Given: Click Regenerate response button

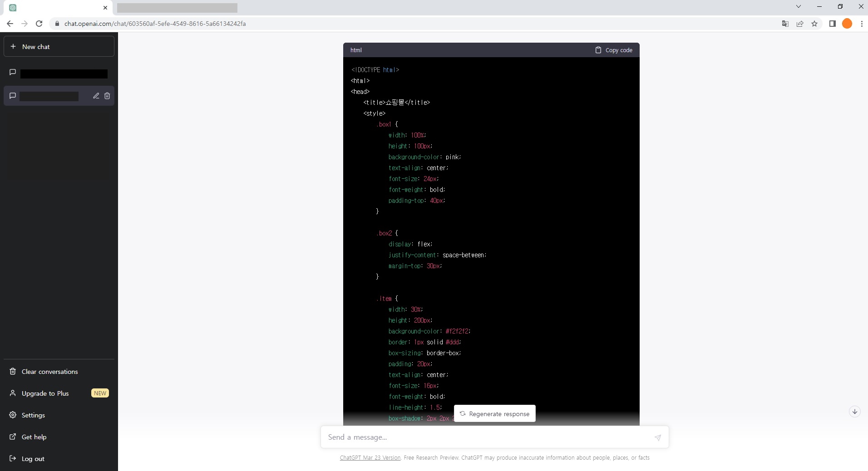Looking at the screenshot, I should point(495,414).
